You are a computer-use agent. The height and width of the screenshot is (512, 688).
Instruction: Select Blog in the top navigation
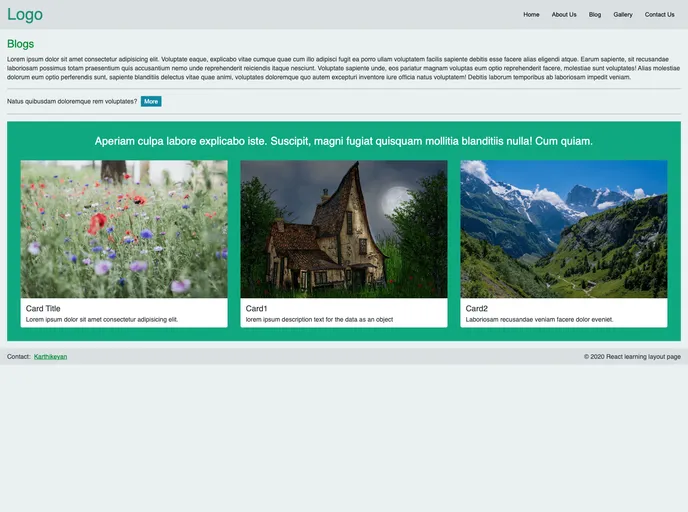(x=595, y=15)
